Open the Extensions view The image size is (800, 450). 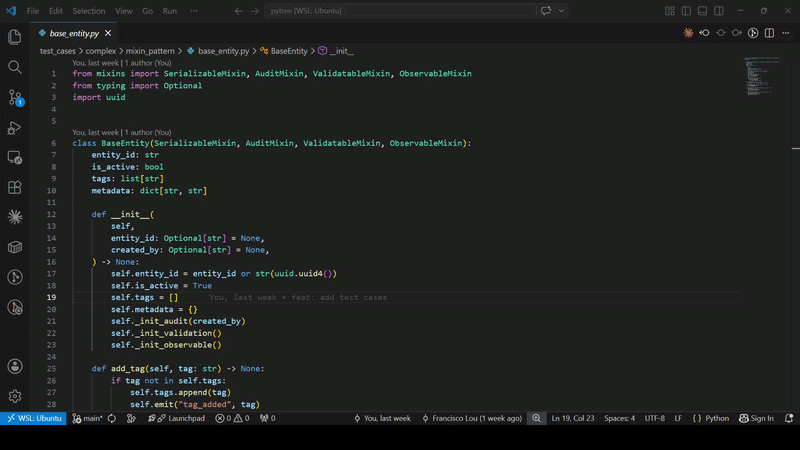pyautogui.click(x=15, y=187)
